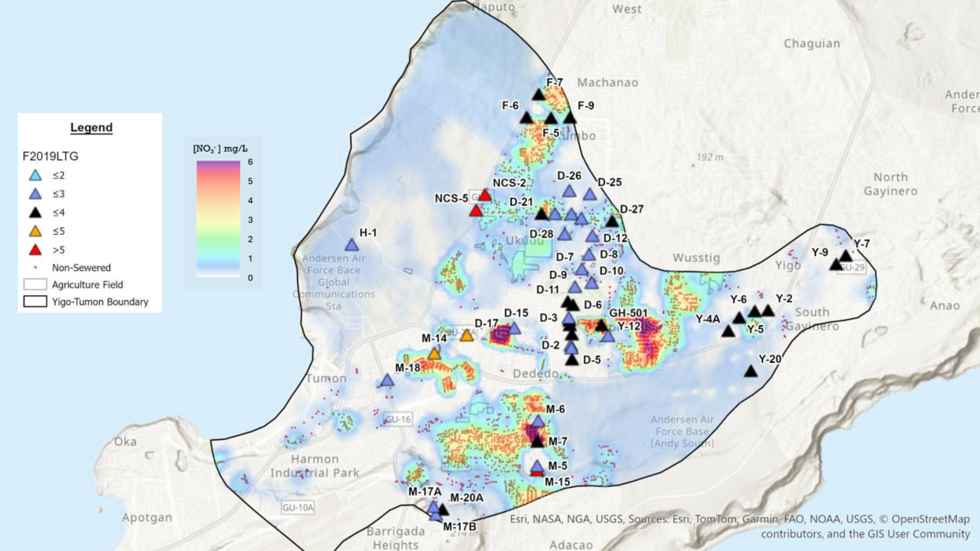Click the red >5 legend triangle
The image size is (980, 551).
(35, 250)
